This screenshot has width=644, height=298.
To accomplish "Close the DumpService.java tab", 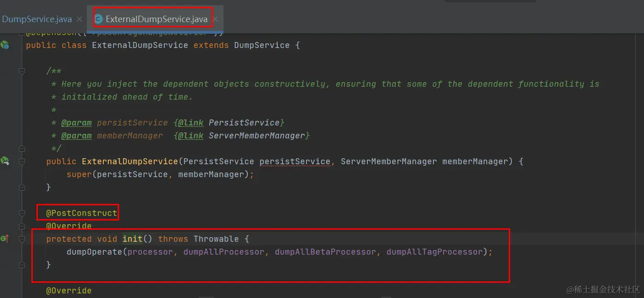I will [x=79, y=19].
